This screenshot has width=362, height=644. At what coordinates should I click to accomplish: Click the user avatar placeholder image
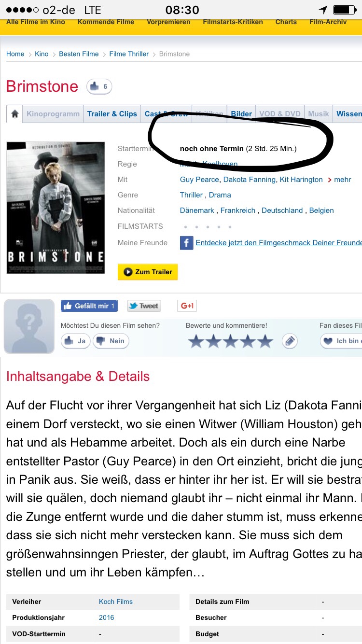click(29, 326)
